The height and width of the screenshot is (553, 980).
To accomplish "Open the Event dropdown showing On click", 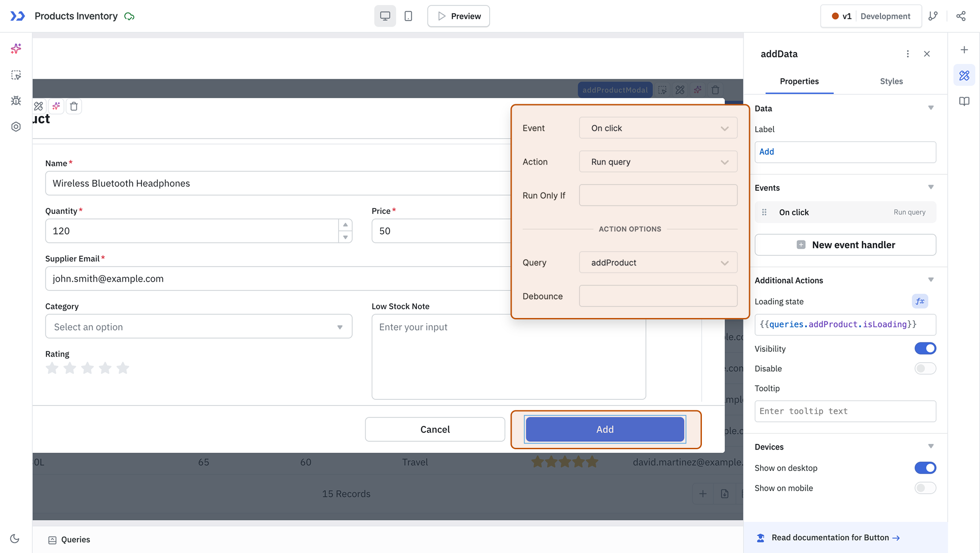I will click(x=658, y=128).
